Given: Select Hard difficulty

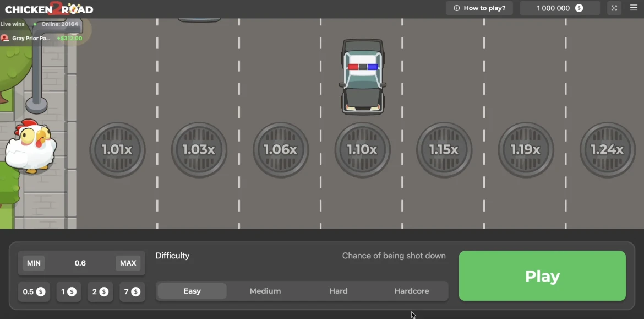Looking at the screenshot, I should click(339, 291).
